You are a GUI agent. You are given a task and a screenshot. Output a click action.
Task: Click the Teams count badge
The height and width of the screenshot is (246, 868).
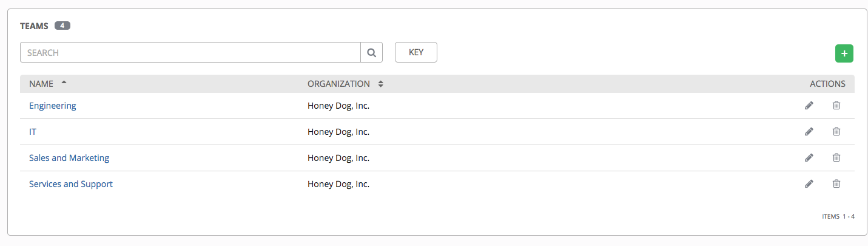pos(62,26)
